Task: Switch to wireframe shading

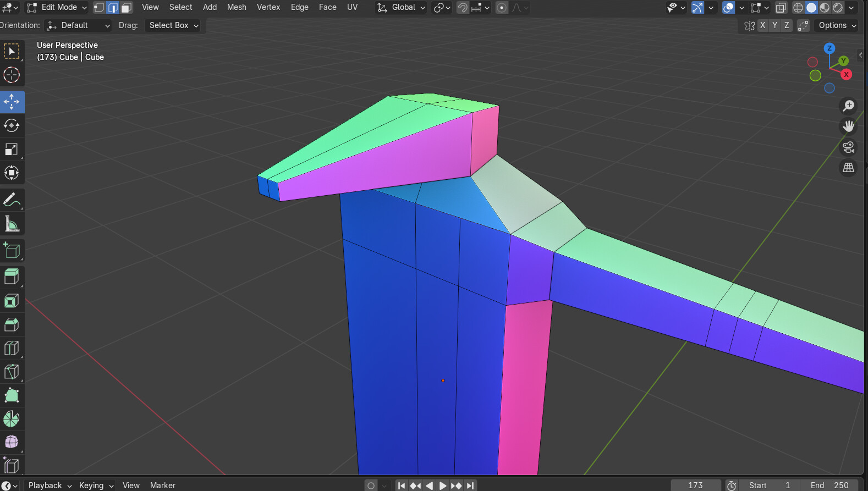Action: (x=798, y=8)
